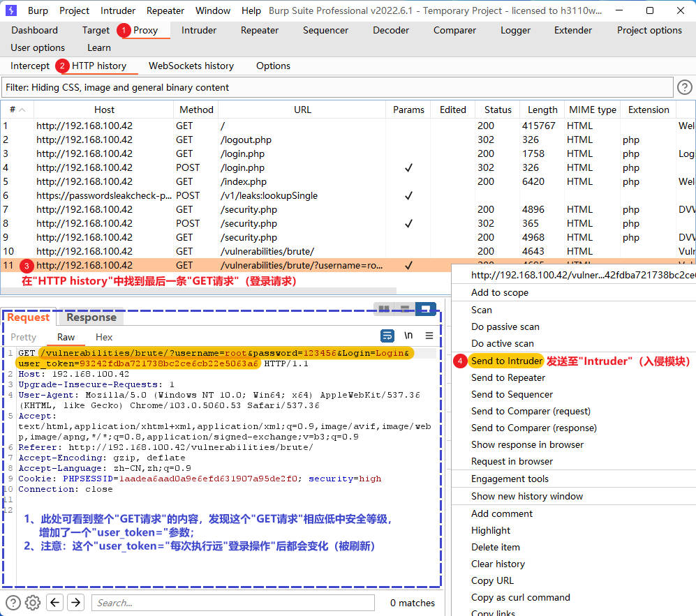Select the Proxy tab
The image size is (696, 616).
145,30
